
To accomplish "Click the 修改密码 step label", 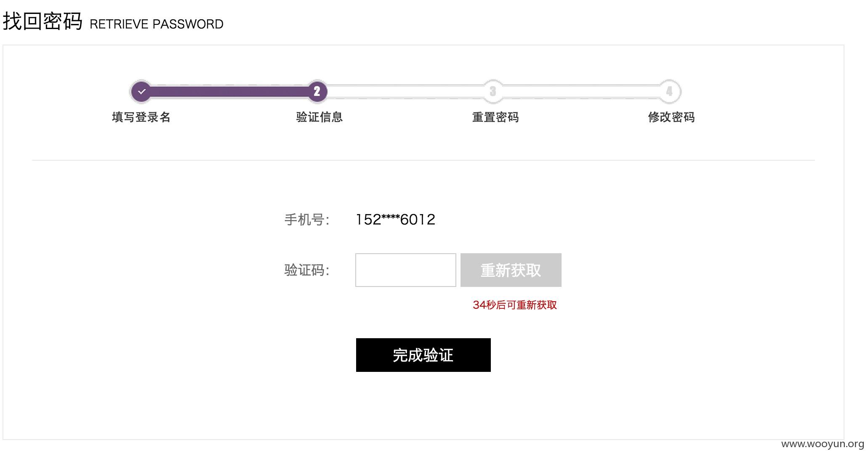I will tap(671, 117).
